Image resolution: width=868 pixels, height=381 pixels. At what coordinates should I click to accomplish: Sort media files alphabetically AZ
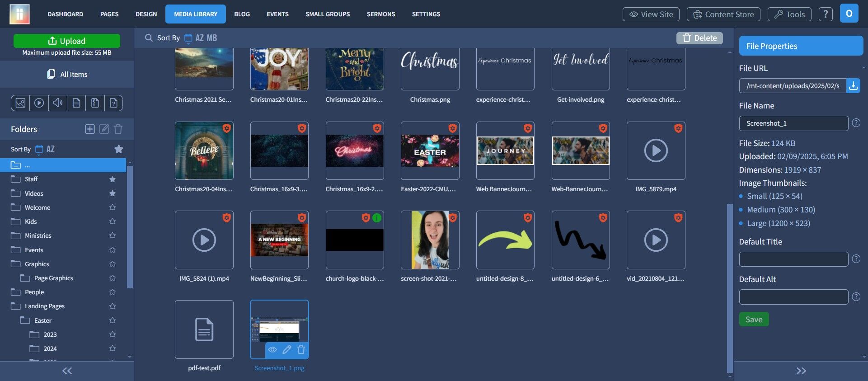[x=200, y=38]
